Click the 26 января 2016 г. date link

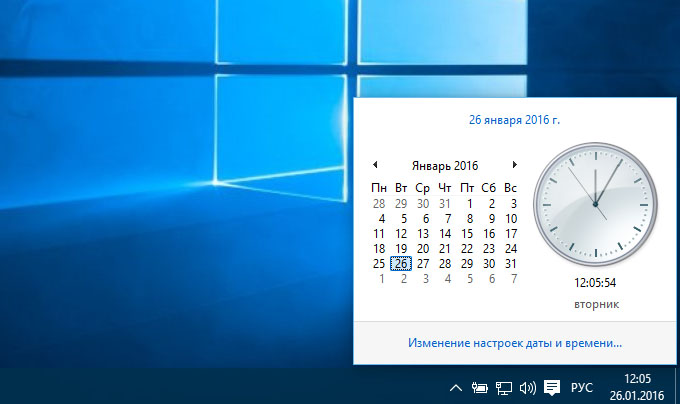(514, 120)
